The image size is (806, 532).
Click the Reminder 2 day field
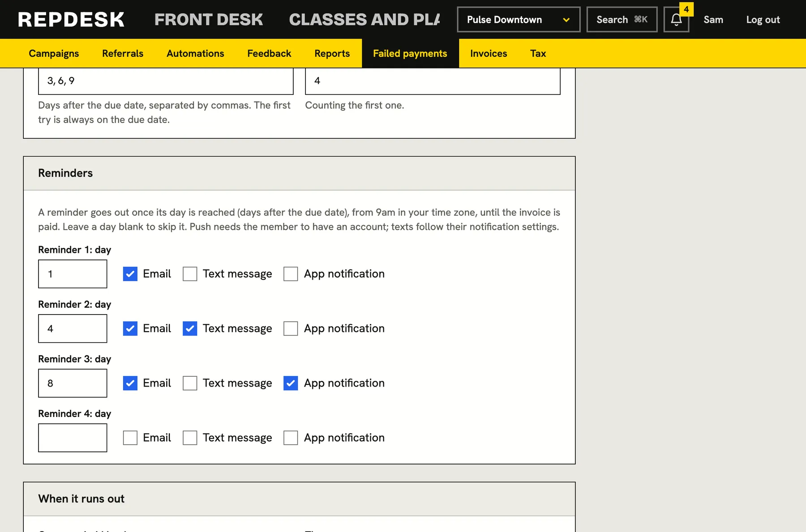coord(73,328)
